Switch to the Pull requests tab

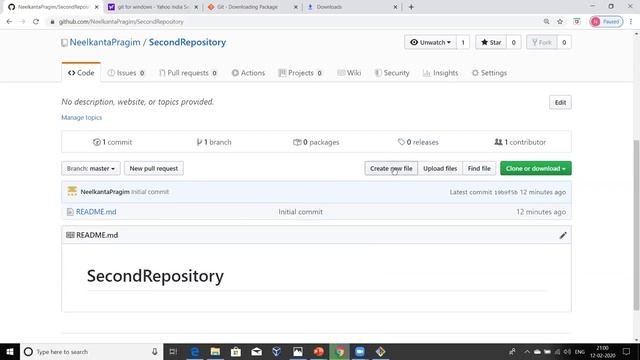point(188,73)
